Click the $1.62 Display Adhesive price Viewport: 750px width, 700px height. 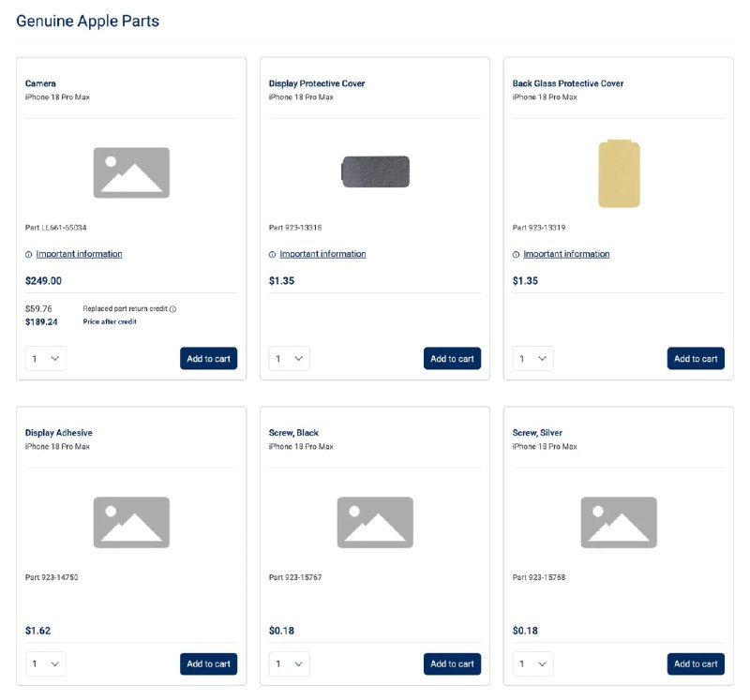37,631
